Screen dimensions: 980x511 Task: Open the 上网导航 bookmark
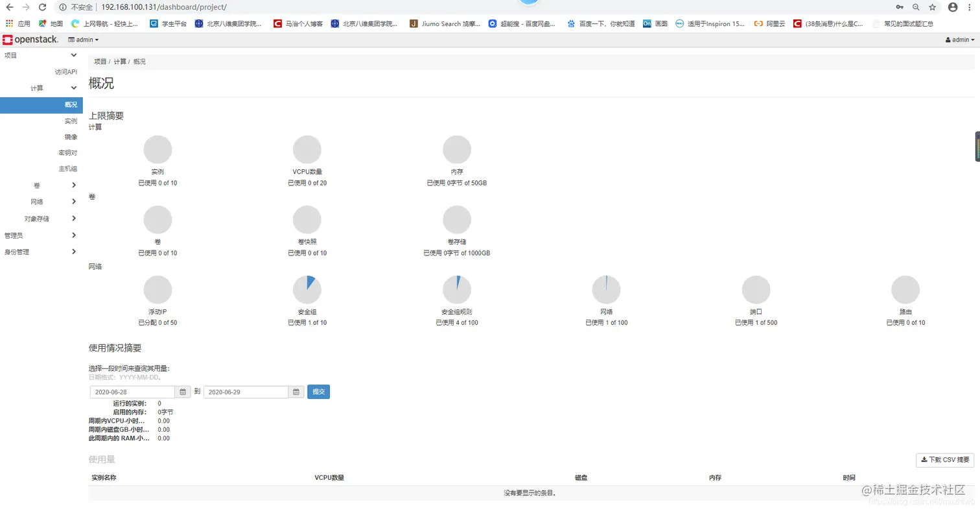(x=104, y=23)
